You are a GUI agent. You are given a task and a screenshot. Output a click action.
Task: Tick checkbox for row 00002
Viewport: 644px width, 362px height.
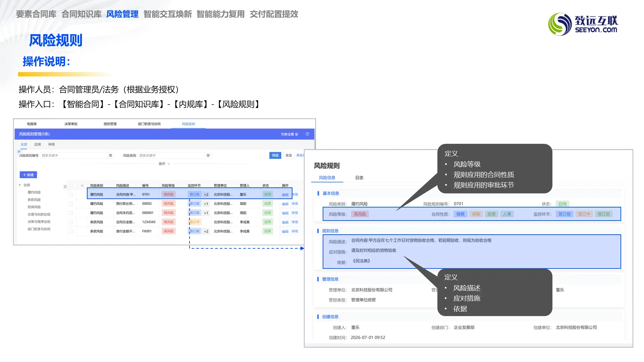coord(71,204)
